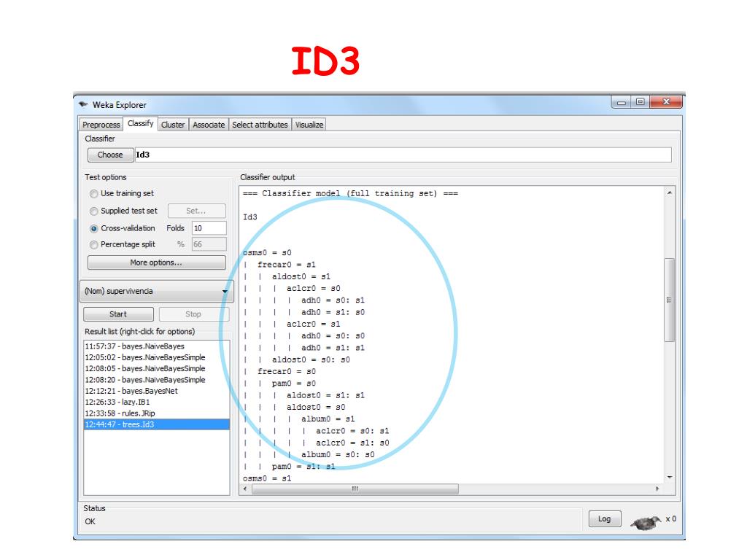The height and width of the screenshot is (560, 747).
Task: Click the More options... button
Action: (156, 262)
